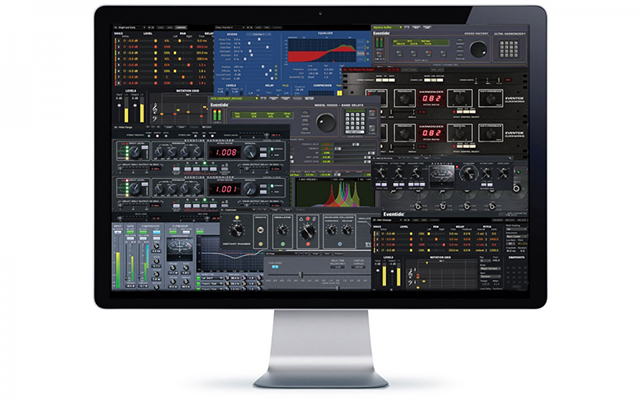Click the EQ curve graph in channel strip
Image resolution: width=640 pixels, height=400 pixels.
tap(231, 254)
